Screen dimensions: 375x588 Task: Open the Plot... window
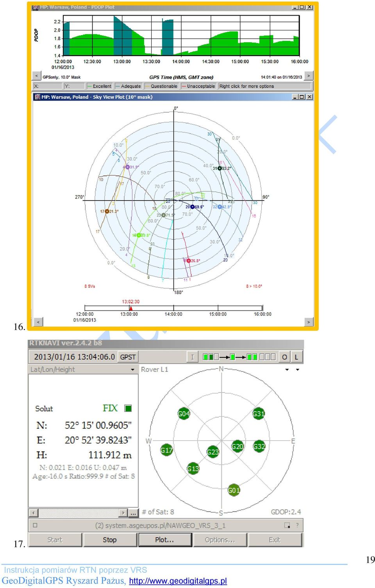(164, 540)
